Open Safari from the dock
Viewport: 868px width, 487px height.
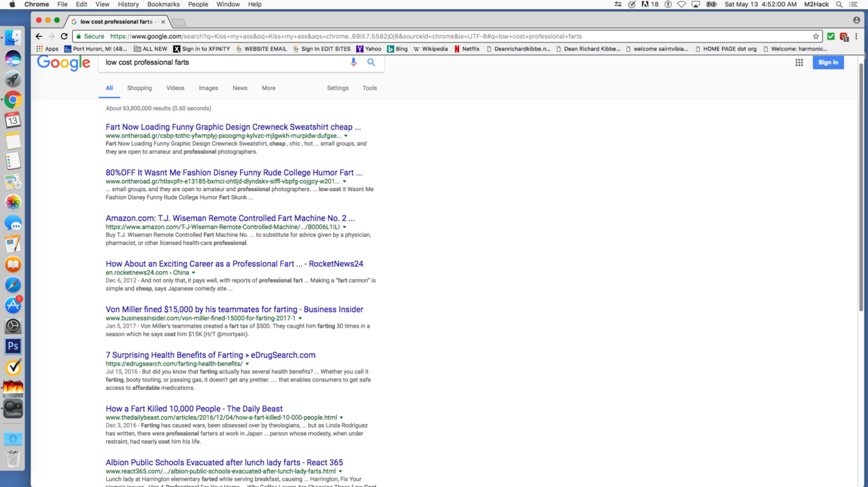tap(13, 285)
